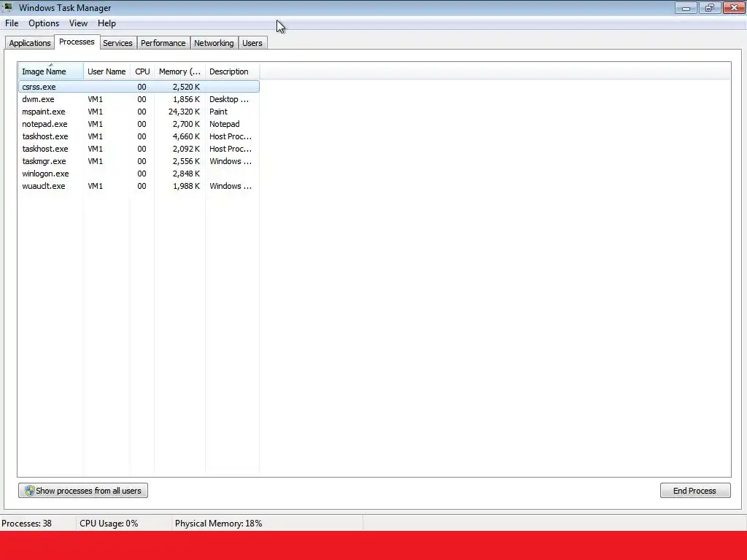Click the Task Manager title bar icon
This screenshot has height=560, width=747.
tap(7, 7)
